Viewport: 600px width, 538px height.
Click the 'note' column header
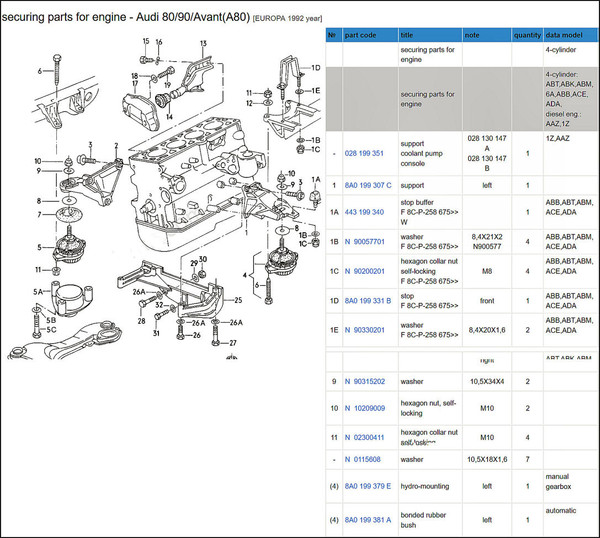pyautogui.click(x=475, y=34)
